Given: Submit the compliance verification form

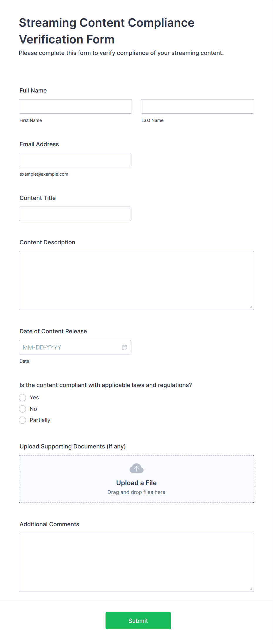Looking at the screenshot, I should 138,621.
